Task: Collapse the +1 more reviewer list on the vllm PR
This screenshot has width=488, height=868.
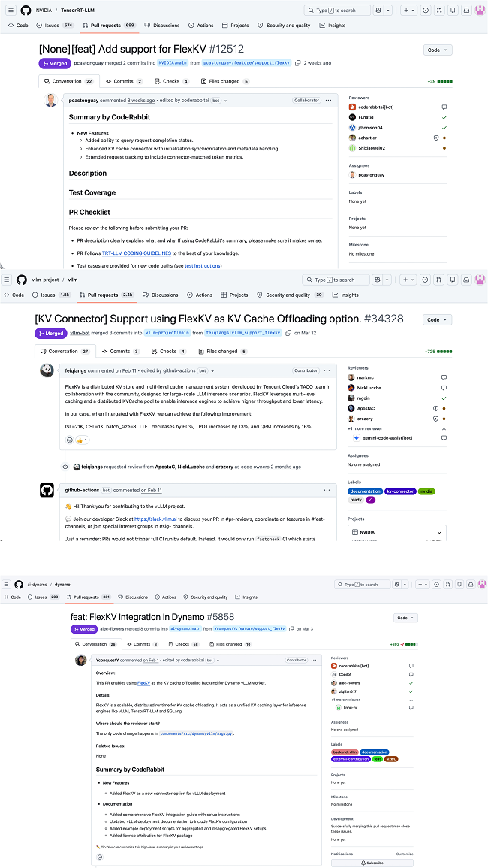Action: click(444, 428)
